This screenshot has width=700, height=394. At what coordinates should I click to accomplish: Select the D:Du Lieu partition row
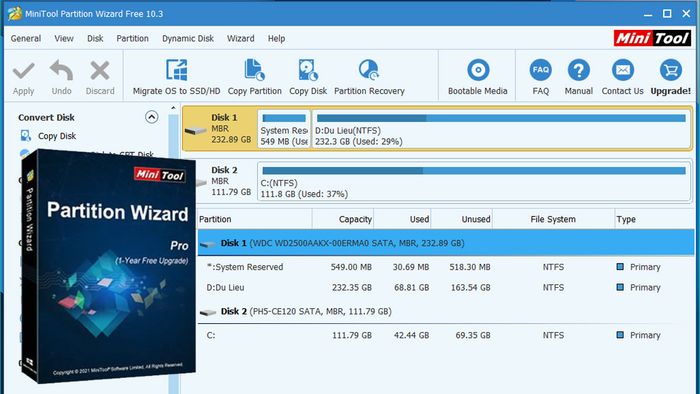click(446, 287)
